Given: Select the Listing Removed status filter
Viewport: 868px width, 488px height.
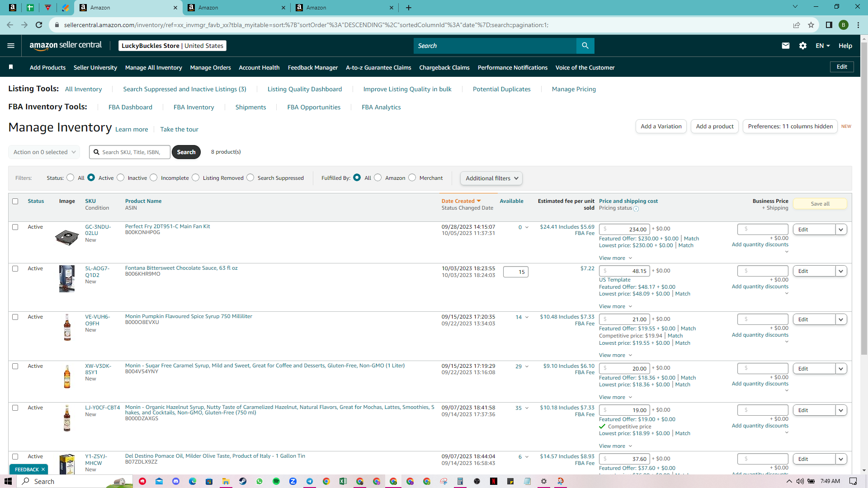Looking at the screenshot, I should pos(196,178).
